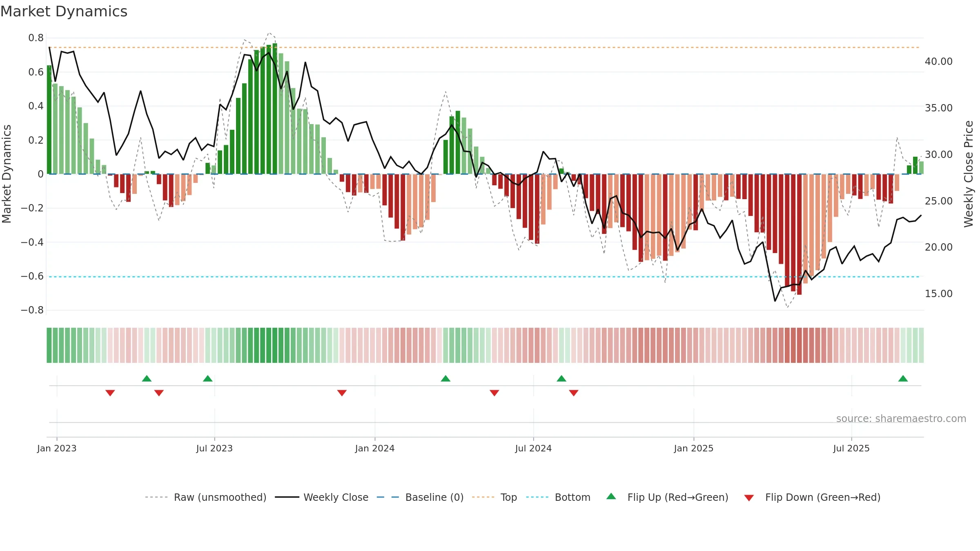Click the Jul 2023 axis label
Screen dimensions: 980x551
click(x=214, y=448)
